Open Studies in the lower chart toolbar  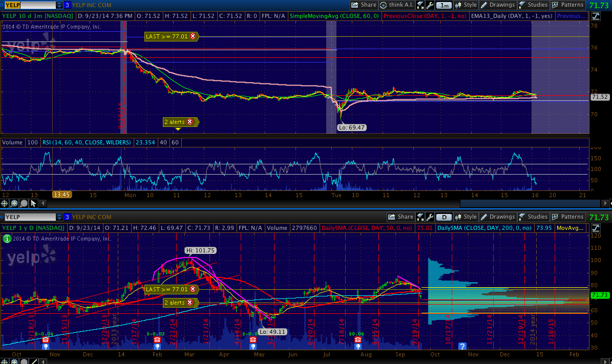(533, 217)
